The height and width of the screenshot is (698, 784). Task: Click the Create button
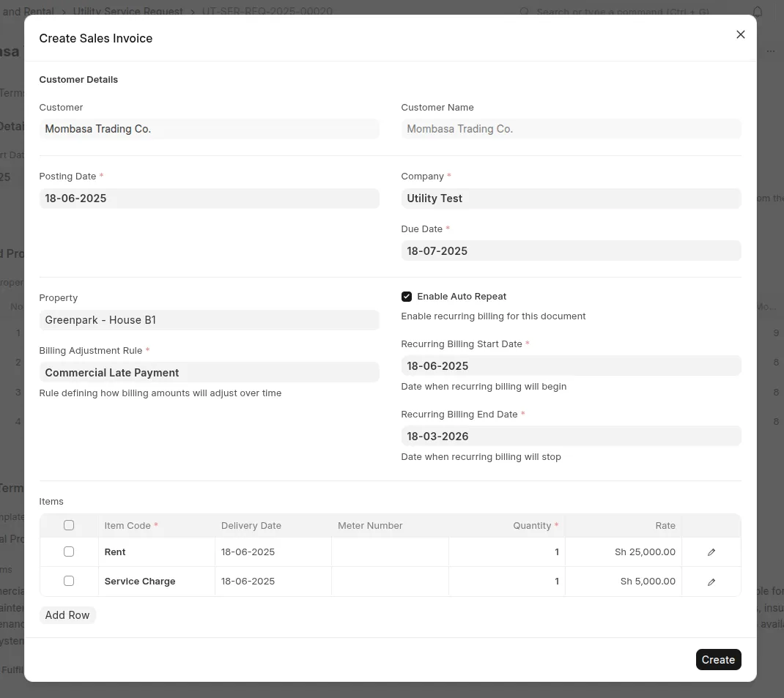718,659
